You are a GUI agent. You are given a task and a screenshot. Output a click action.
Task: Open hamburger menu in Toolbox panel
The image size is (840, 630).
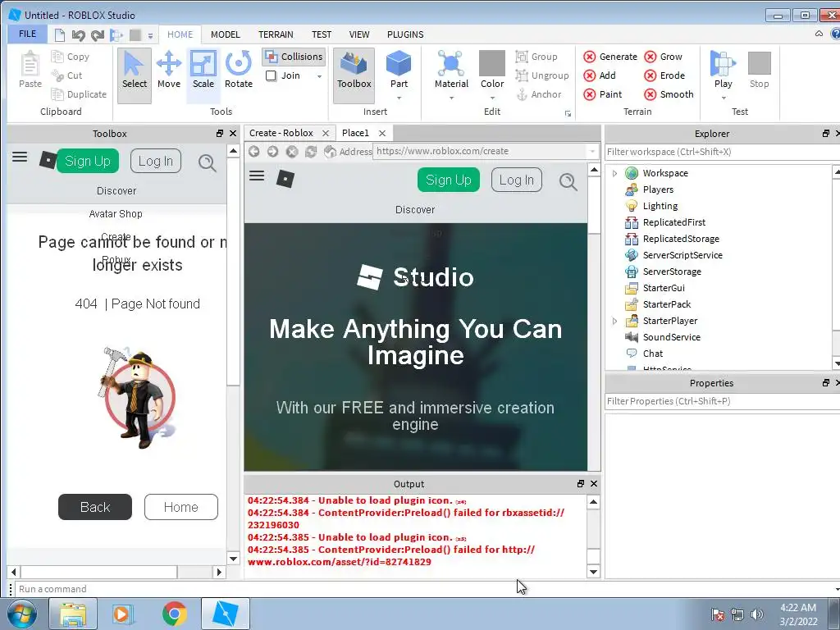click(x=20, y=157)
